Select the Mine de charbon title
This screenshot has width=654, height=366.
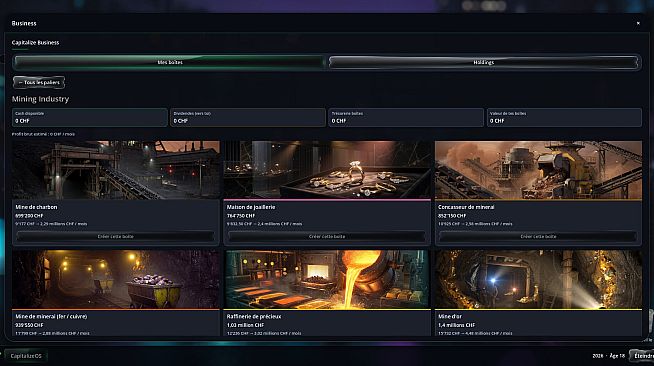coord(36,207)
